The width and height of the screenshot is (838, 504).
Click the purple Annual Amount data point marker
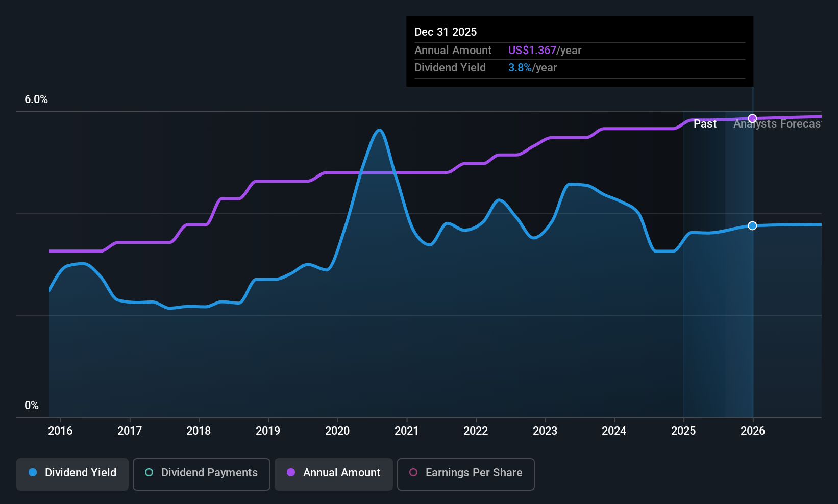pos(752,118)
